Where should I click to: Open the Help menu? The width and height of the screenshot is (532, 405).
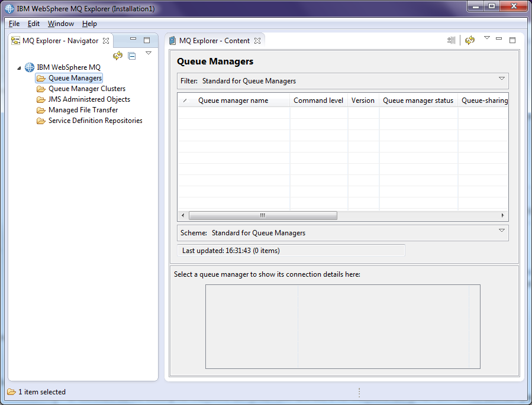89,24
